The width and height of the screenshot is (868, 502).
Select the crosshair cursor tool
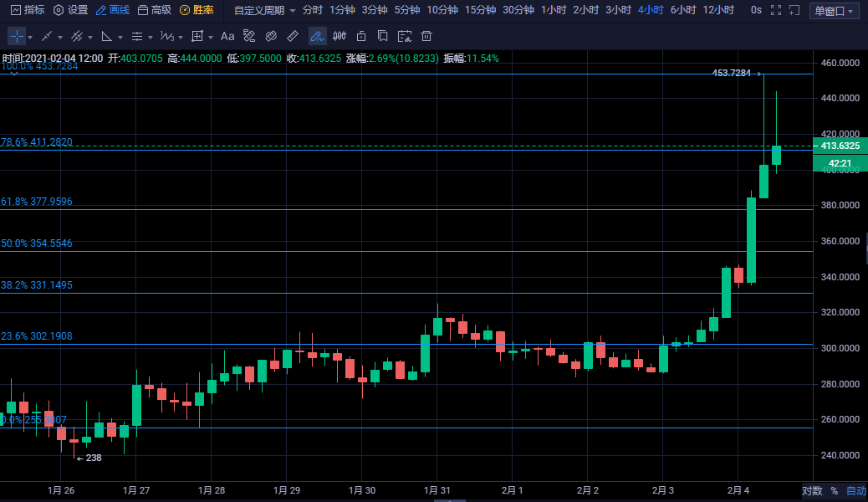(17, 37)
